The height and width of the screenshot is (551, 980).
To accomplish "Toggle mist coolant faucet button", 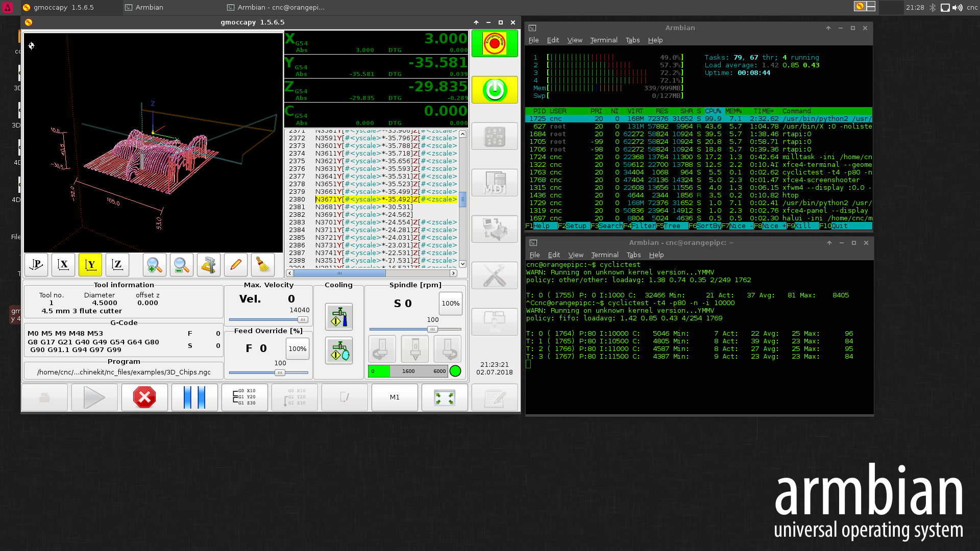I will coord(339,351).
